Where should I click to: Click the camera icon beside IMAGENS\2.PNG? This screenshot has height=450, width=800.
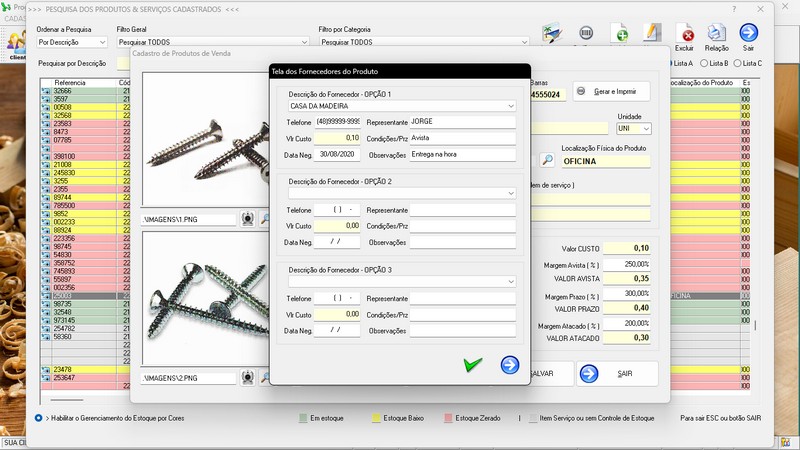[247, 378]
